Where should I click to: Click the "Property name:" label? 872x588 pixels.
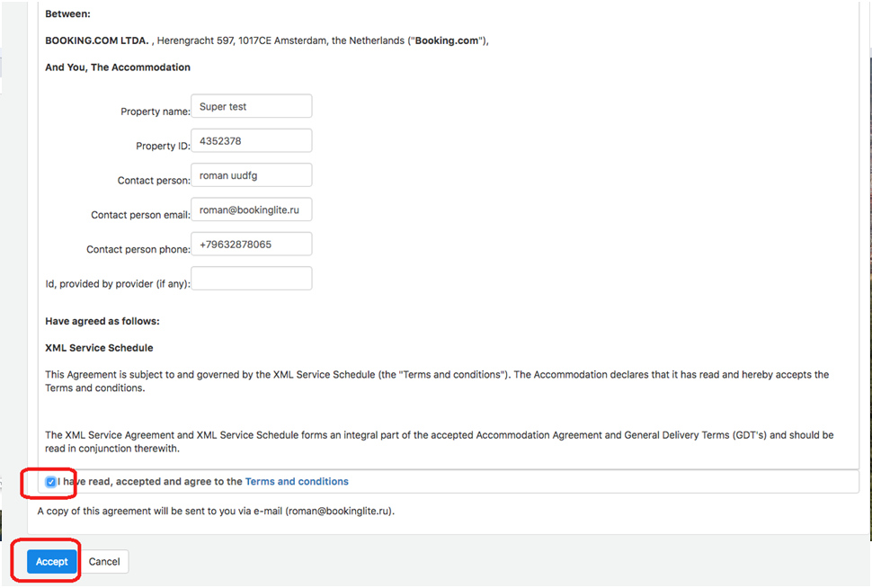tap(156, 111)
